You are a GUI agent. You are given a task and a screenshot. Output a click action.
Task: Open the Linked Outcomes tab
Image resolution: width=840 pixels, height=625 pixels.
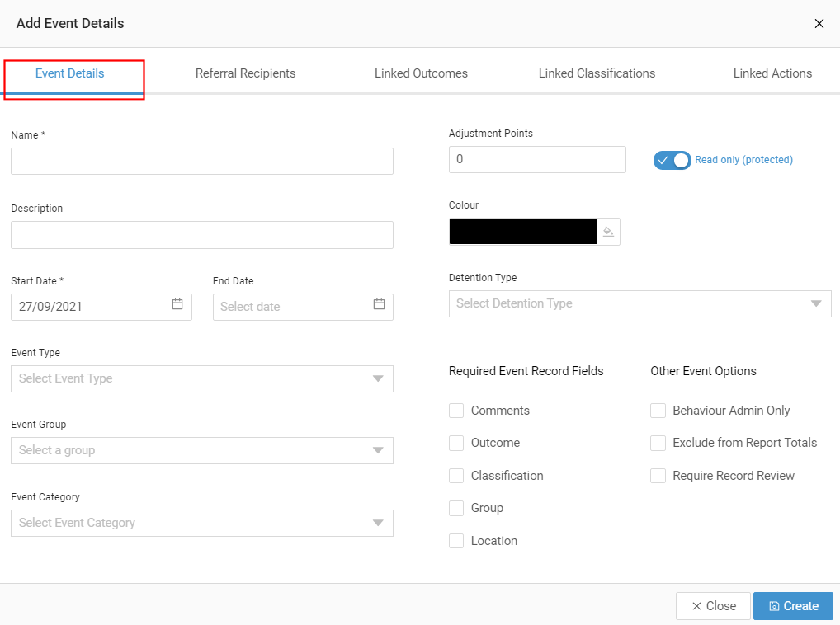coord(421,73)
